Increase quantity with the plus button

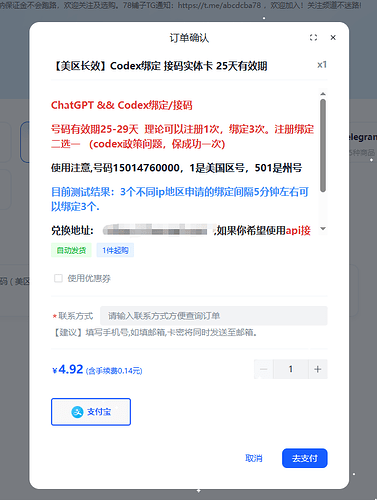click(318, 369)
